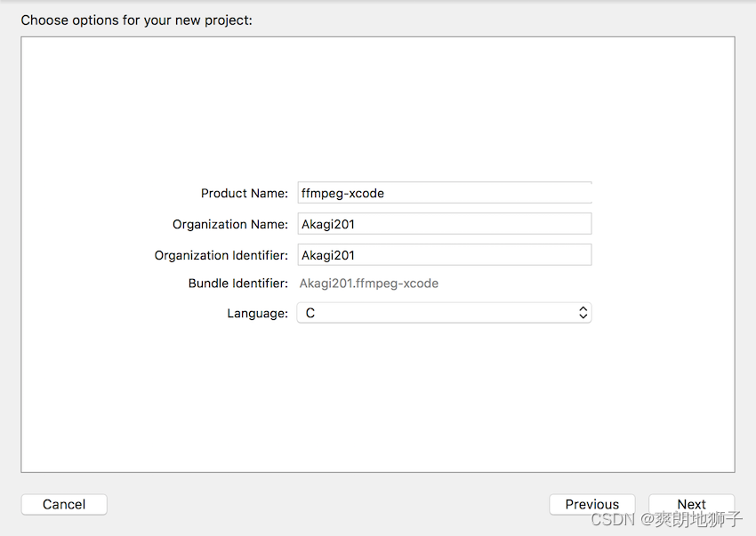Click the ffmpeg-xcode text in Product Name

[342, 193]
